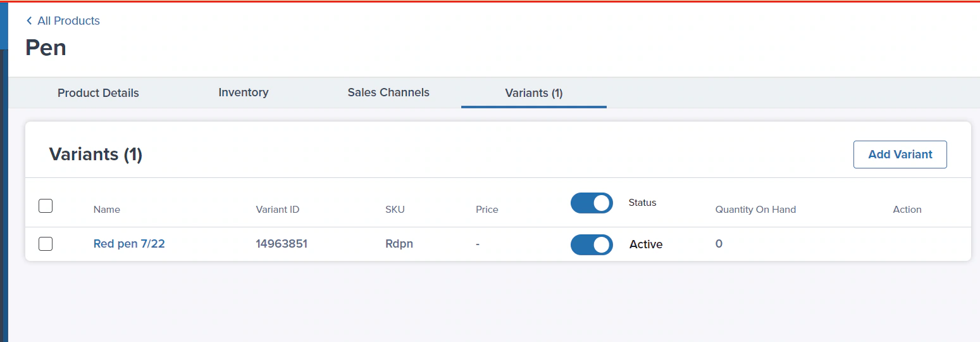The width and height of the screenshot is (980, 342).
Task: Click the Name column header
Action: 107,210
